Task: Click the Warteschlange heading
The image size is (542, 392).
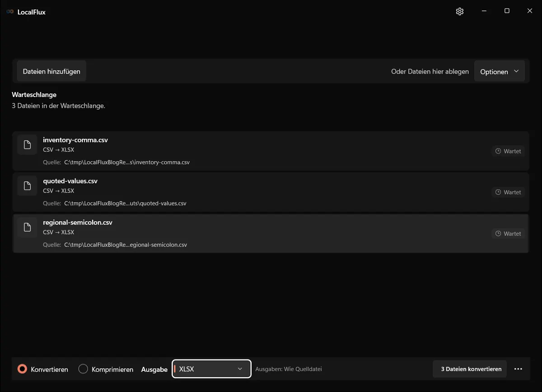Action: [x=34, y=95]
